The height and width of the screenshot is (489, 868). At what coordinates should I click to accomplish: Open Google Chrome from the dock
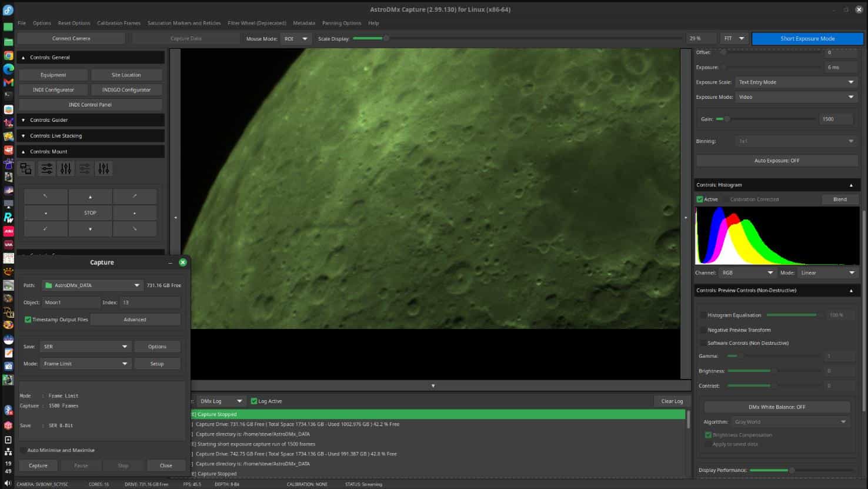coord(8,55)
